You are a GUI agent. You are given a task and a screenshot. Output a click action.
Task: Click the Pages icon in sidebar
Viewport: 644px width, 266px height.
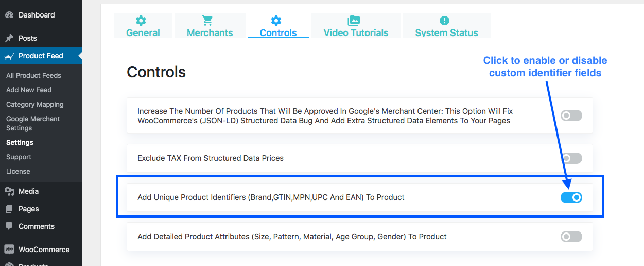pos(9,209)
